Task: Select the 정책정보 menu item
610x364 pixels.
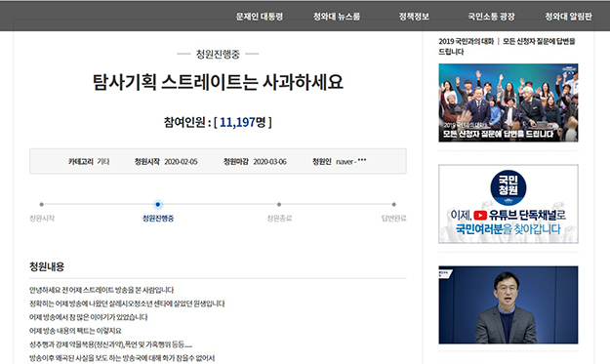Action: 414,17
